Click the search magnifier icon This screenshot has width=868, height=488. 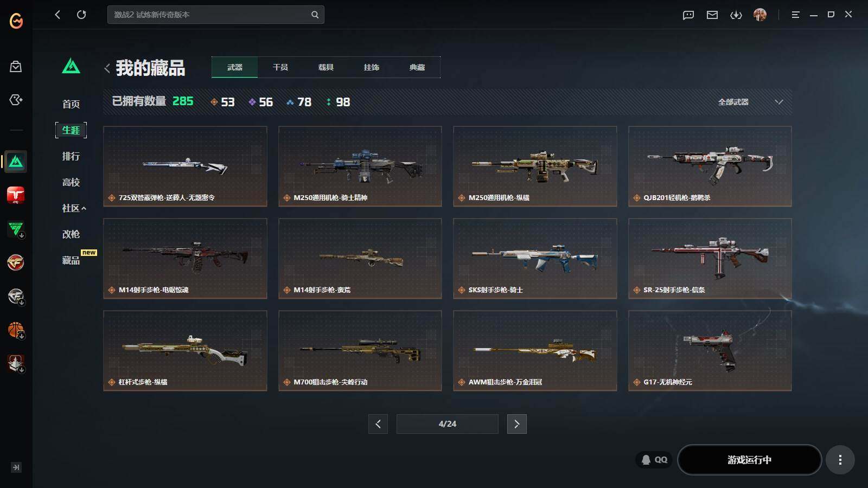point(315,15)
